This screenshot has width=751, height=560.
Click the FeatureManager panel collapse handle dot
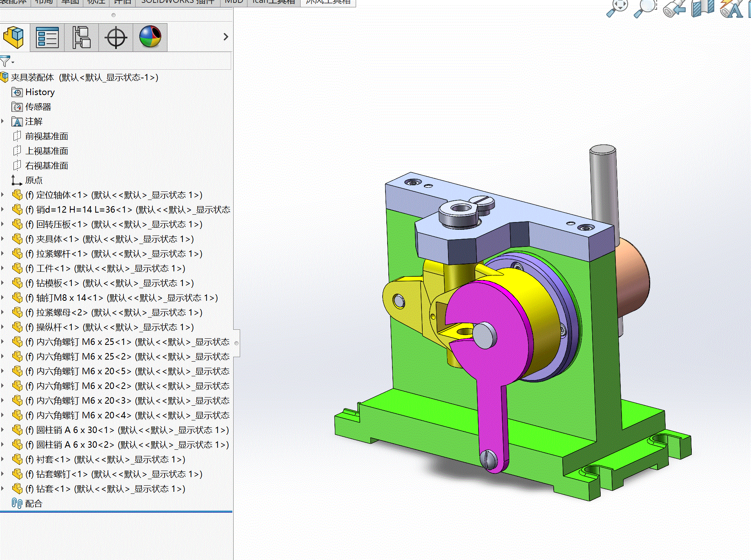[236, 343]
